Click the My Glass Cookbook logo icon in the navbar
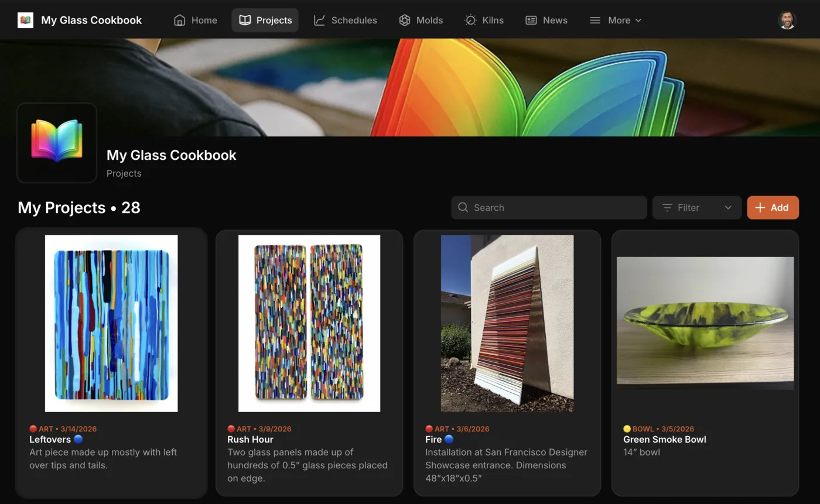 (x=25, y=20)
